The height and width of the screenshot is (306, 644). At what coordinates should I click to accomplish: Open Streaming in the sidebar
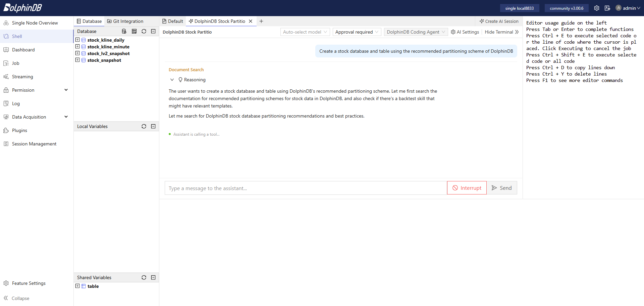[x=37, y=77]
